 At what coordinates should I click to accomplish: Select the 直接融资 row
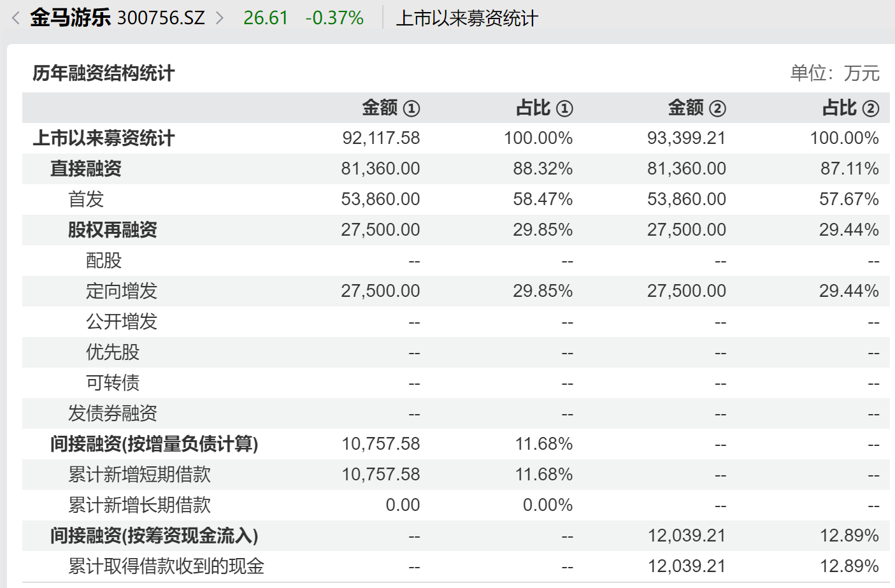[86, 169]
